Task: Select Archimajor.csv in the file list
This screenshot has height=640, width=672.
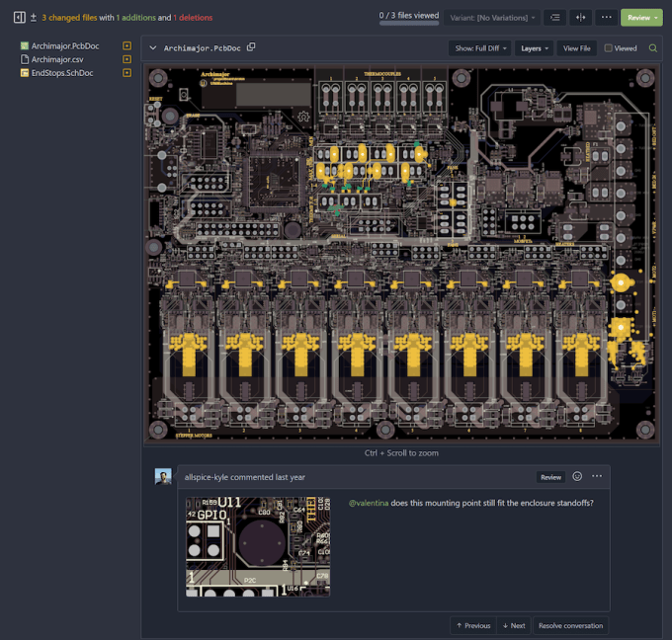Action: pos(57,59)
